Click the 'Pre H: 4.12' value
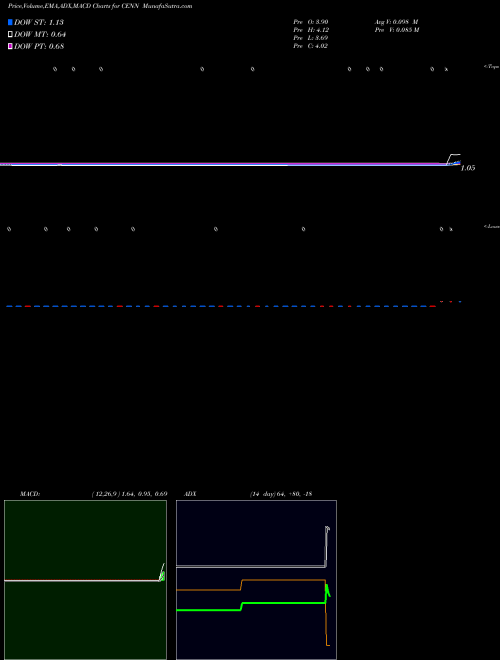The height and width of the screenshot is (660, 500). point(311,30)
